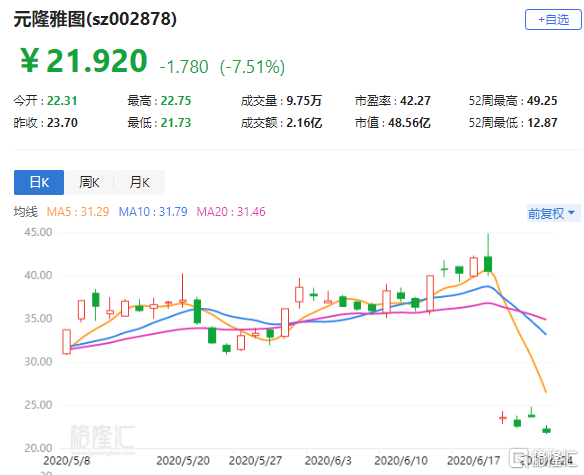This screenshot has width=584, height=475.
Task: Switch to the 日K daily chart tab
Action: pos(39,183)
